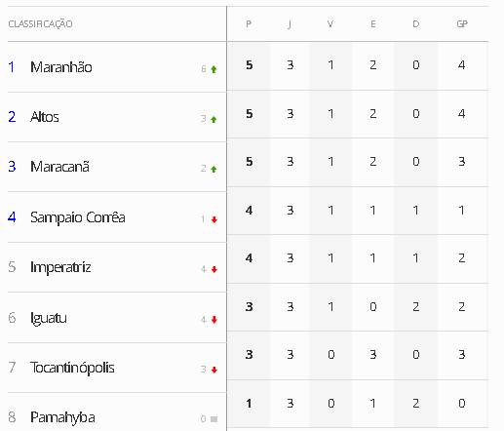Click position number 1 for Maranhão
The height and width of the screenshot is (431, 504).
[12, 67]
